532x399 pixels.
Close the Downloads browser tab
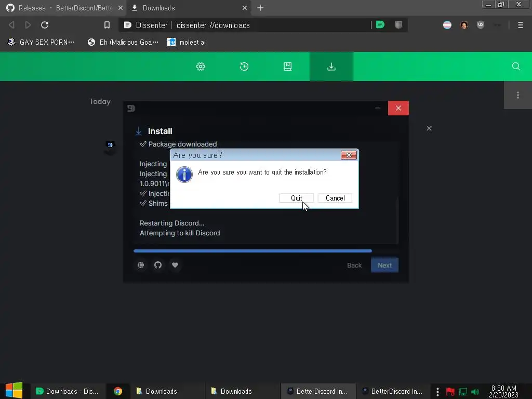pyautogui.click(x=244, y=8)
